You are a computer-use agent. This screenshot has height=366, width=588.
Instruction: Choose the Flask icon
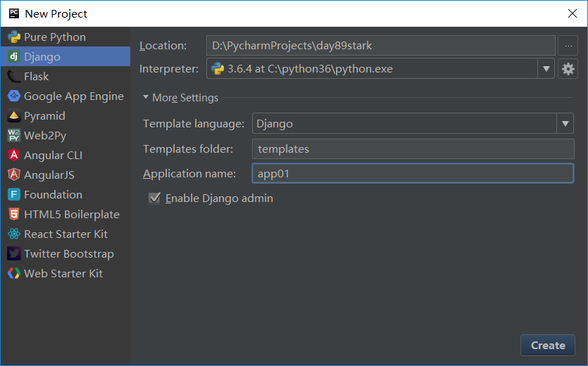(x=14, y=77)
